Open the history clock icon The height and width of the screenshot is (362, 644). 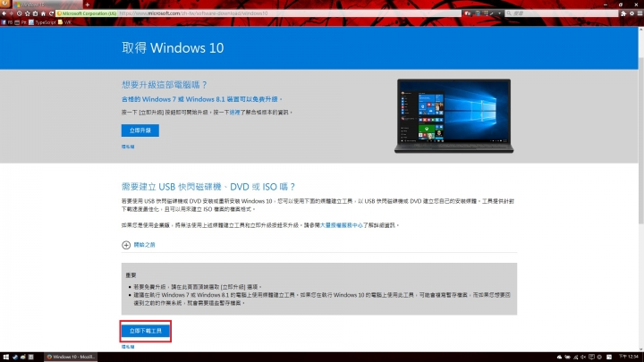(20, 13)
